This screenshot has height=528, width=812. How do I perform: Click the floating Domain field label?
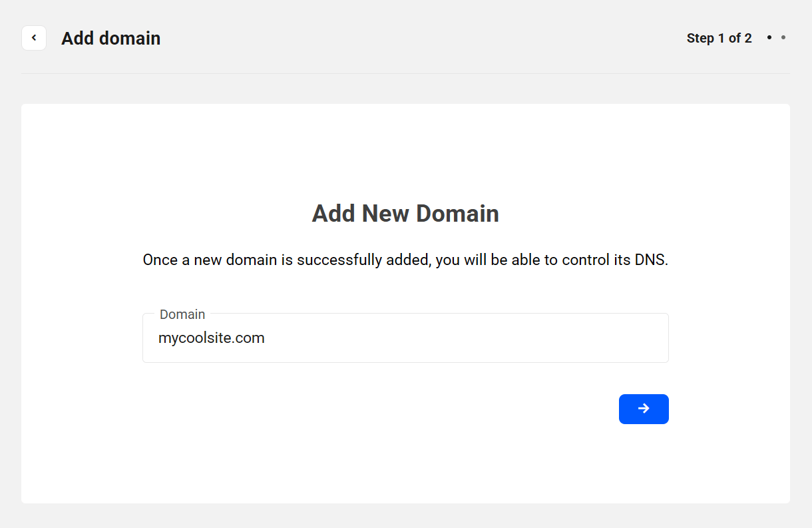pyautogui.click(x=182, y=314)
